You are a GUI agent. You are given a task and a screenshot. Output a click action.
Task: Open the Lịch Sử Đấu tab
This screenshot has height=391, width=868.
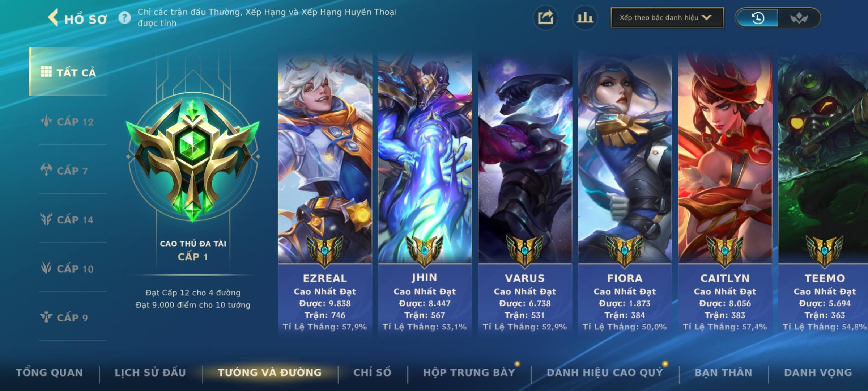coord(150,373)
